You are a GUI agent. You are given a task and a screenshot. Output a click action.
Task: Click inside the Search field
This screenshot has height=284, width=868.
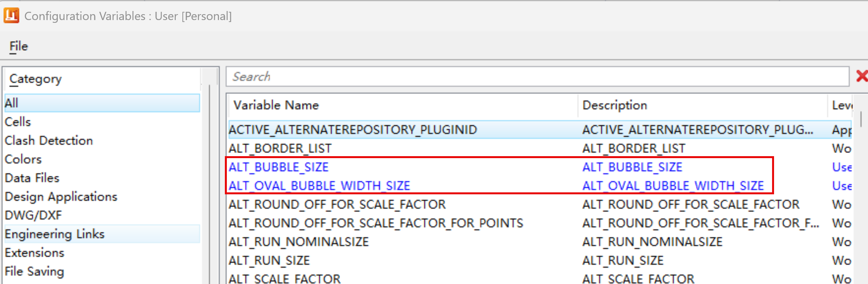click(537, 77)
